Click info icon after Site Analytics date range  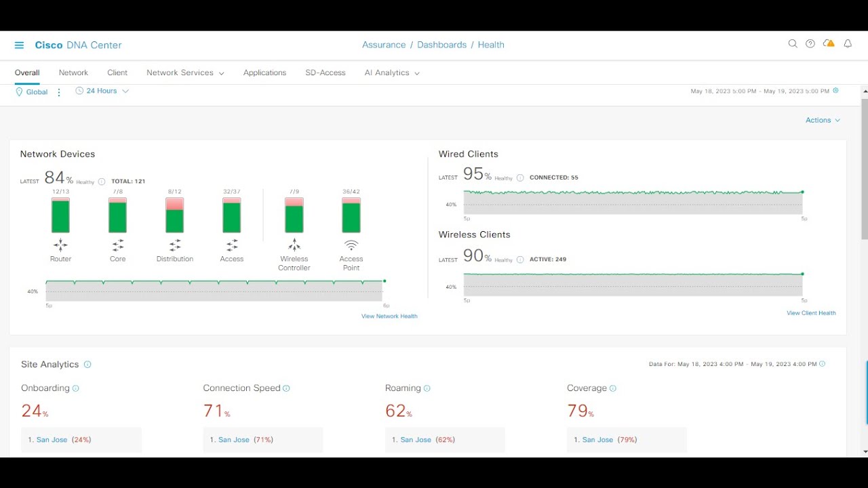823,364
